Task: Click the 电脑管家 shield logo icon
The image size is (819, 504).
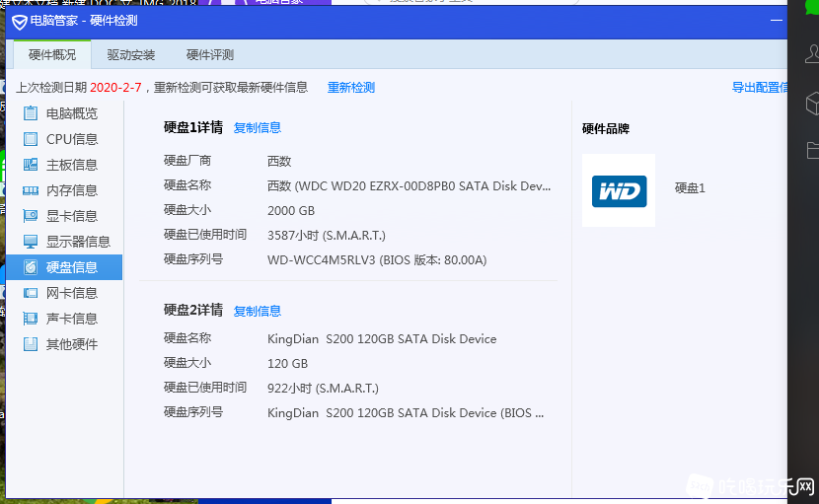Action: pos(20,22)
